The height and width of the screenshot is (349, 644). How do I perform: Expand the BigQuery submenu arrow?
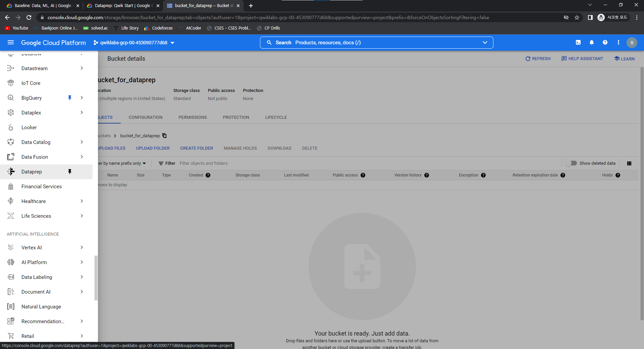[82, 98]
